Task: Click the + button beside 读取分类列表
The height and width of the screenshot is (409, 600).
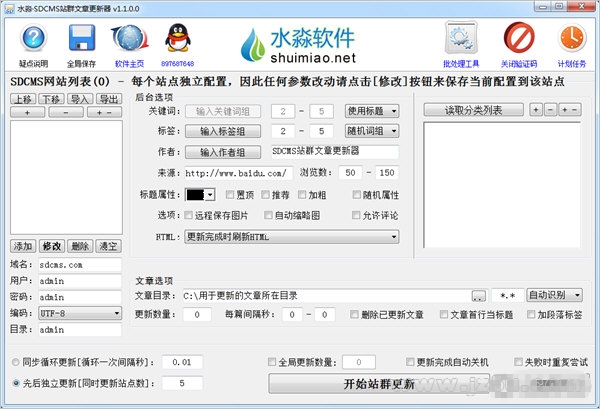Action: pos(536,110)
